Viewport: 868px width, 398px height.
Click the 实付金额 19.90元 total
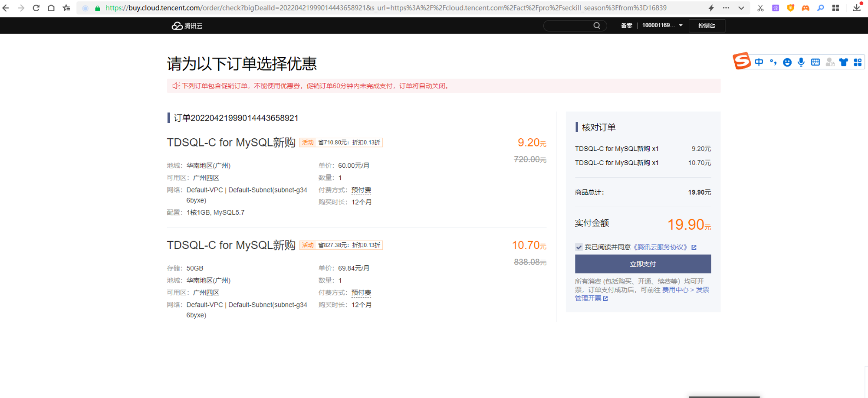[x=689, y=225]
